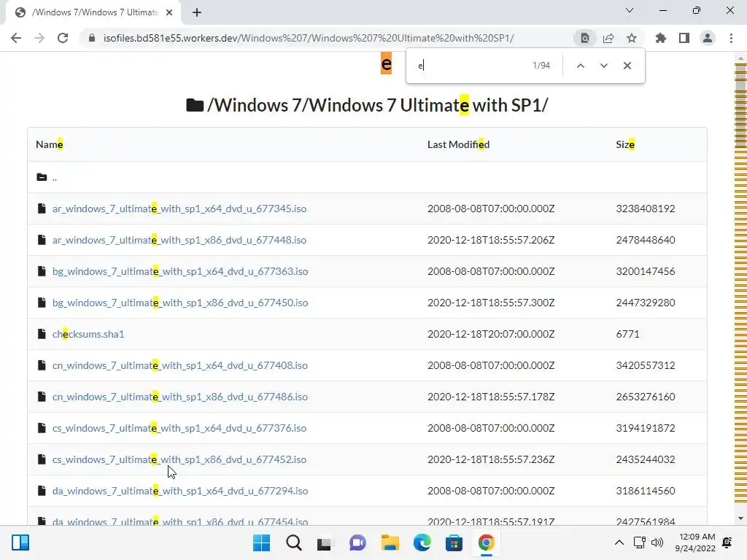Launch Microsoft Edge from taskbar
747x560 pixels.
tap(422, 542)
